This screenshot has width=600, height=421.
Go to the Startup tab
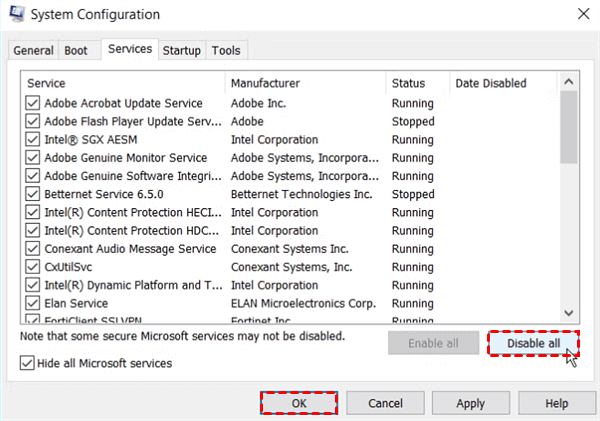[x=181, y=50]
